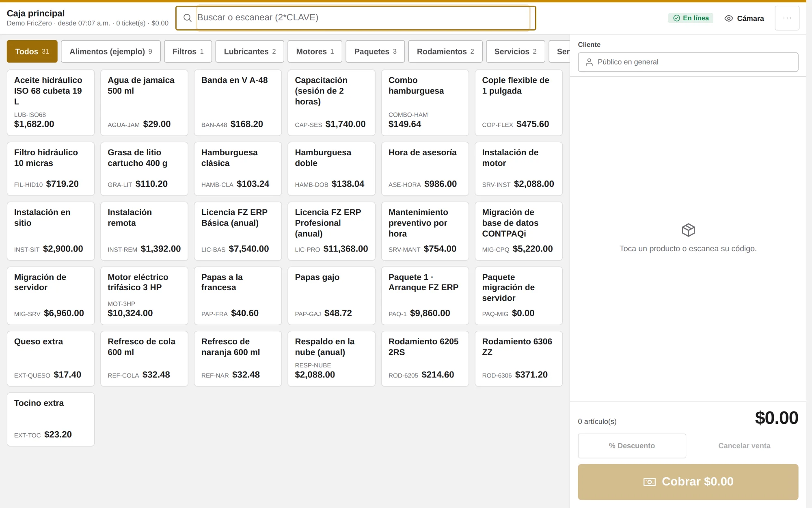Select Grasa de litio cartucho 400 g
812x508 pixels.
coord(144,169)
